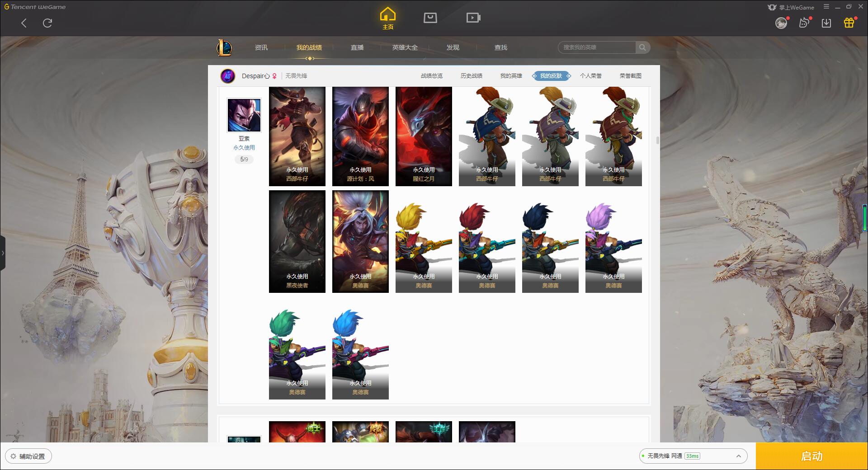Select the light blue-haired 奥德赛 chroma
The width and height of the screenshot is (868, 470).
point(360,353)
